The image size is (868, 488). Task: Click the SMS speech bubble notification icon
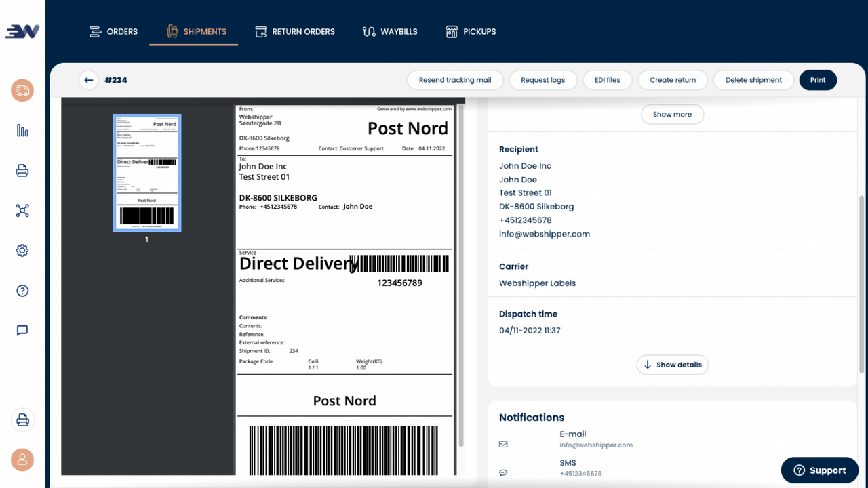tap(503, 472)
